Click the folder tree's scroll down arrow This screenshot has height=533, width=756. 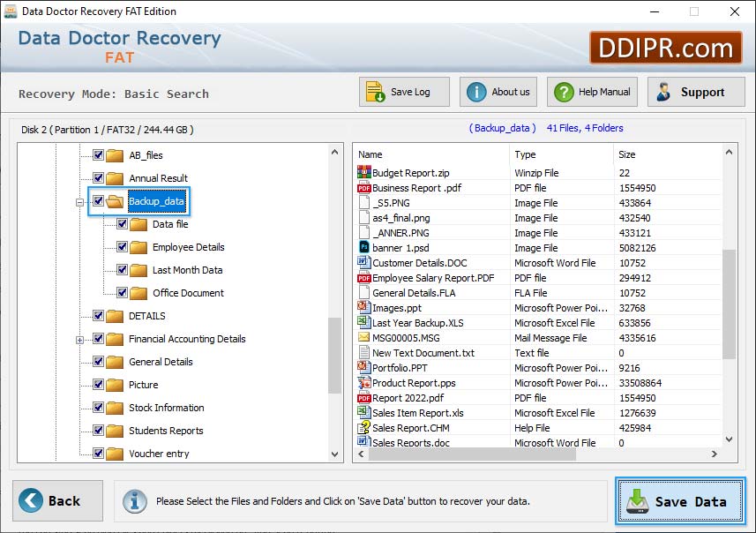point(335,454)
